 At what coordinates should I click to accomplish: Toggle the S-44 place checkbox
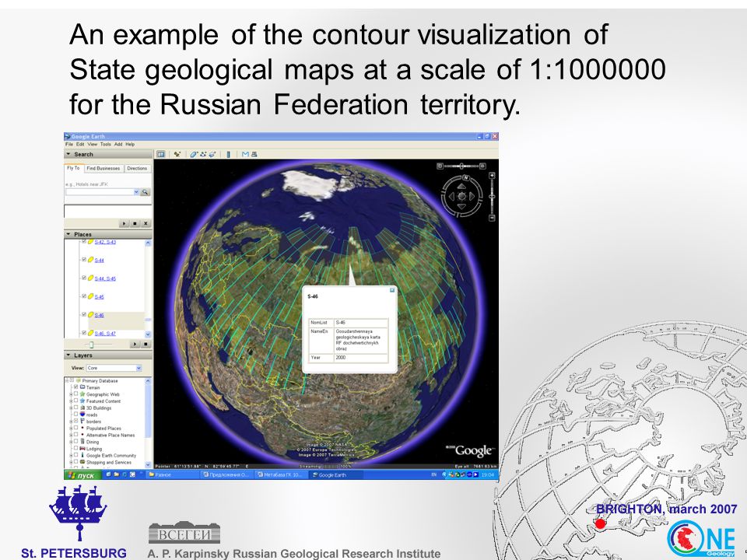click(x=84, y=260)
